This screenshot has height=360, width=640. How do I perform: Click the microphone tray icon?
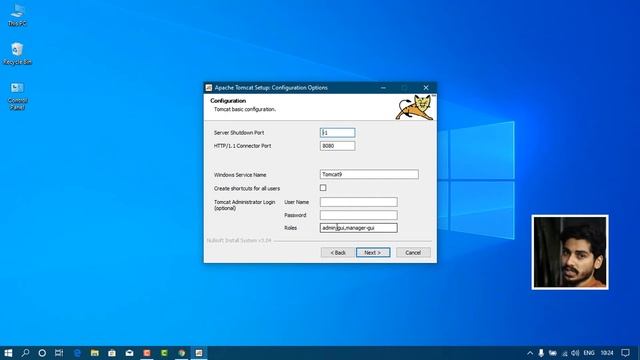pyautogui.click(x=541, y=353)
